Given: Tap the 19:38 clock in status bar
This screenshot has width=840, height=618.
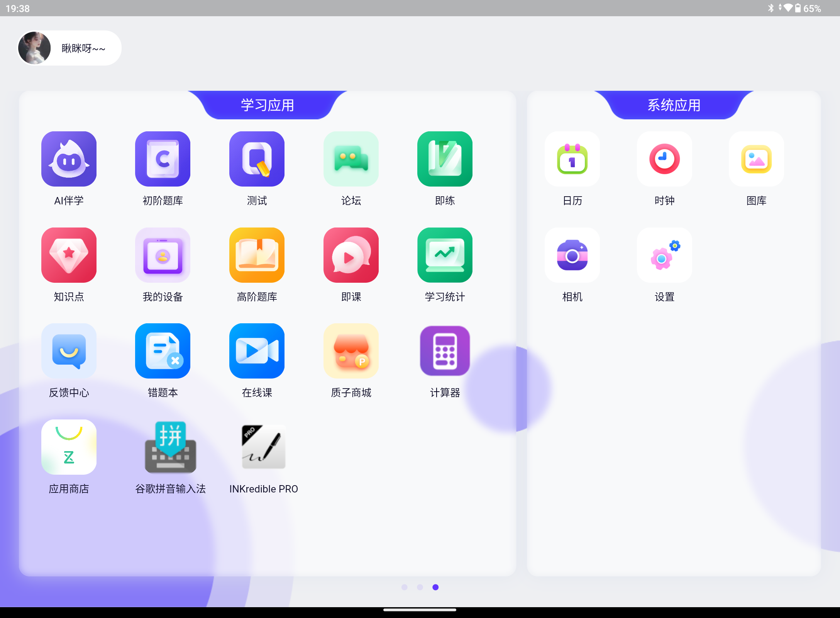Looking at the screenshot, I should (18, 8).
